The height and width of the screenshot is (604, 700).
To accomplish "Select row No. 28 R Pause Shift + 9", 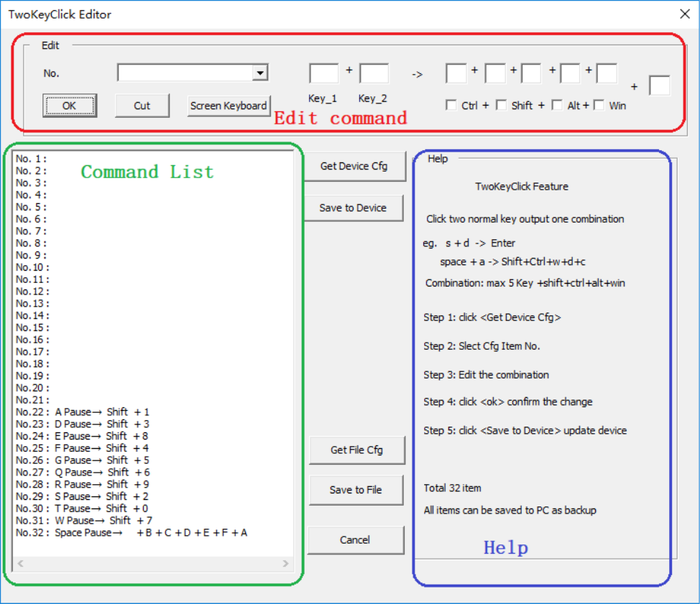I will (x=153, y=484).
